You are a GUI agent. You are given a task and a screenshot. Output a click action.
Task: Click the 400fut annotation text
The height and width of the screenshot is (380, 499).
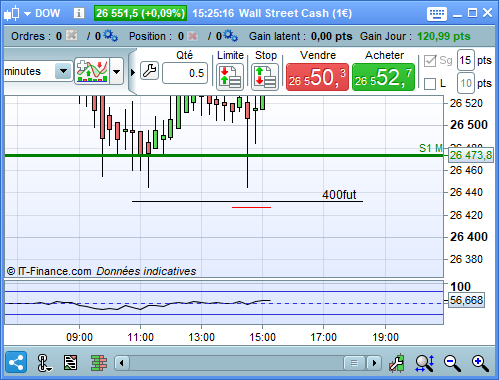click(339, 194)
